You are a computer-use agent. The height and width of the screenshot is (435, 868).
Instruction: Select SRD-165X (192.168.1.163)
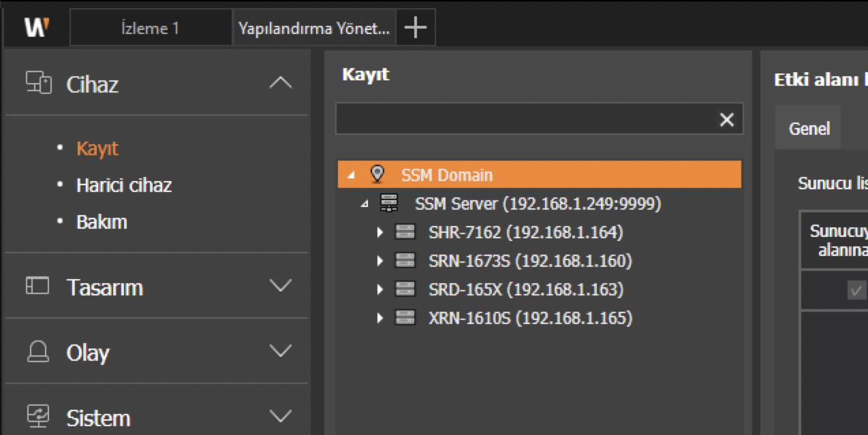pyautogui.click(x=526, y=289)
